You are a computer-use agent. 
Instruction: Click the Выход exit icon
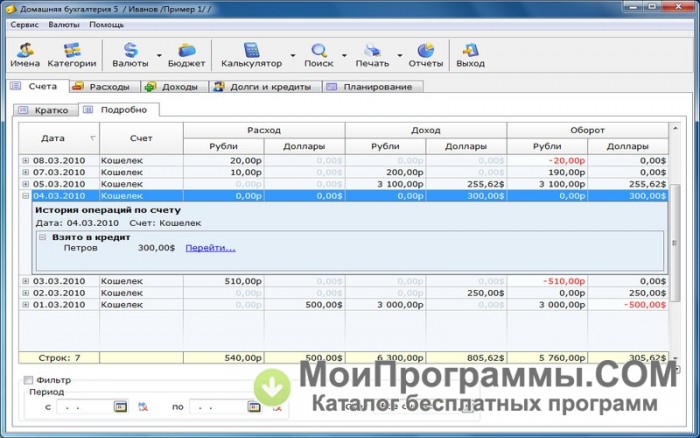[x=470, y=54]
